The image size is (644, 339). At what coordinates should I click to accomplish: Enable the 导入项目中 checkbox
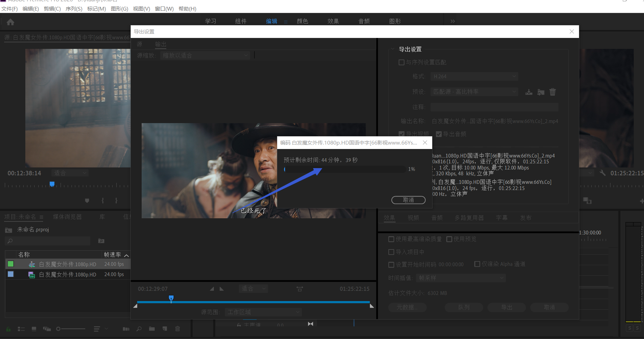pyautogui.click(x=391, y=252)
